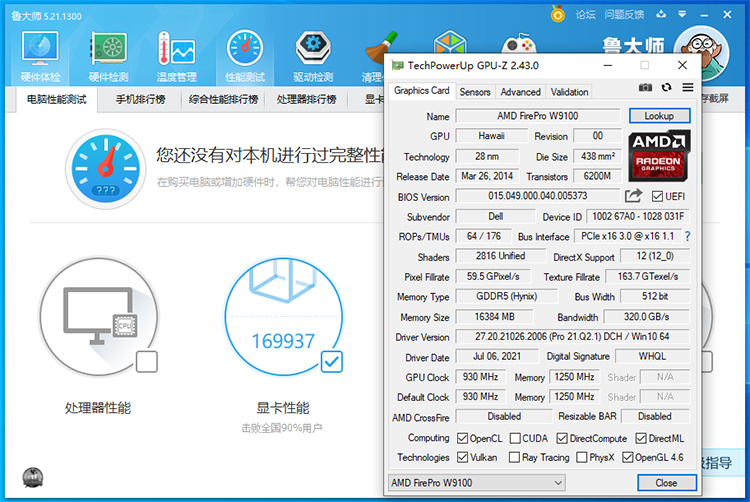Click the Memory Size 16384 MB value
The height and width of the screenshot is (502, 750).
495,316
